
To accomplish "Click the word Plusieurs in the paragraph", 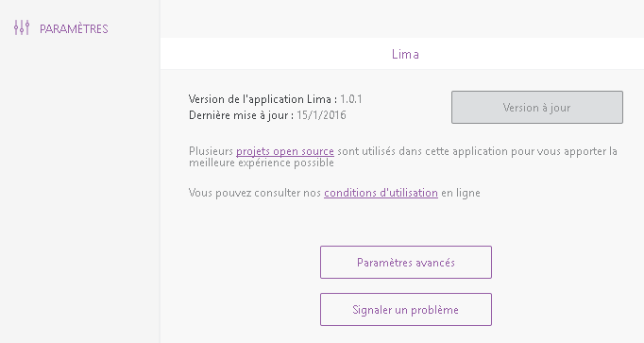I will tap(211, 151).
